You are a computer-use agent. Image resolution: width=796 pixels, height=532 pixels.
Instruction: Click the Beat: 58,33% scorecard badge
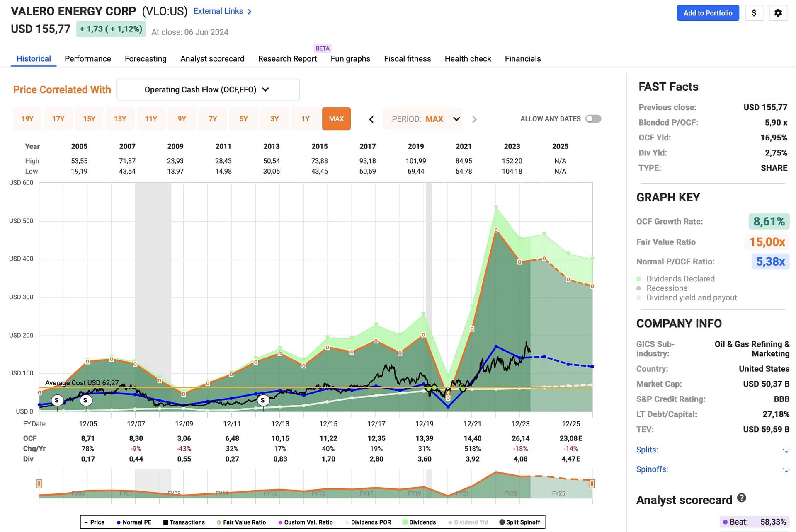[754, 522]
